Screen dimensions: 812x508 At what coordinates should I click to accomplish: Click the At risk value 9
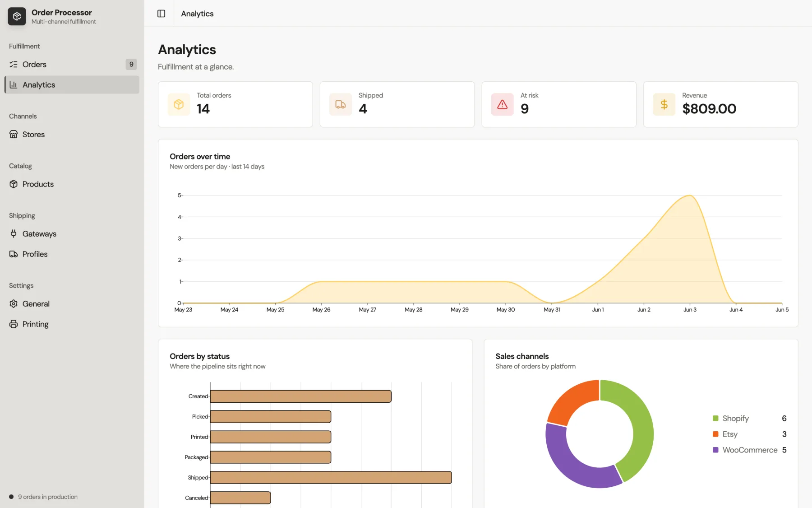point(525,109)
